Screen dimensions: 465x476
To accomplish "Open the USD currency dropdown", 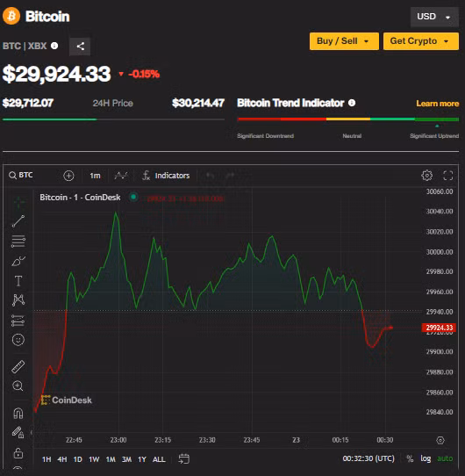I will [434, 17].
